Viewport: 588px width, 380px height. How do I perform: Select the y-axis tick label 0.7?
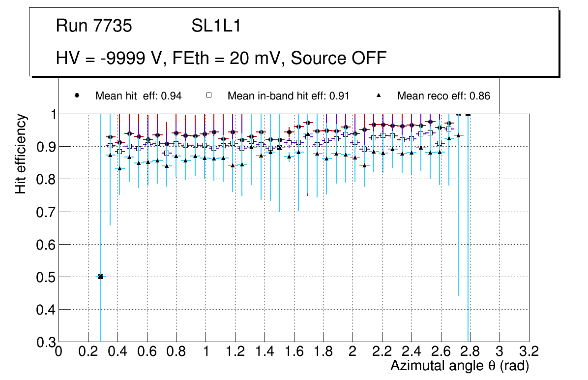click(x=45, y=212)
